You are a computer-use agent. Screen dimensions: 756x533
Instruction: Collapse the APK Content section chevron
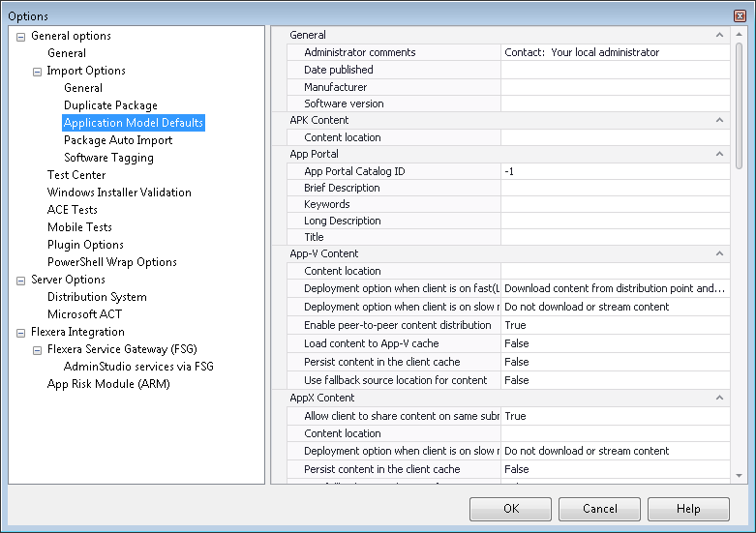pos(719,120)
